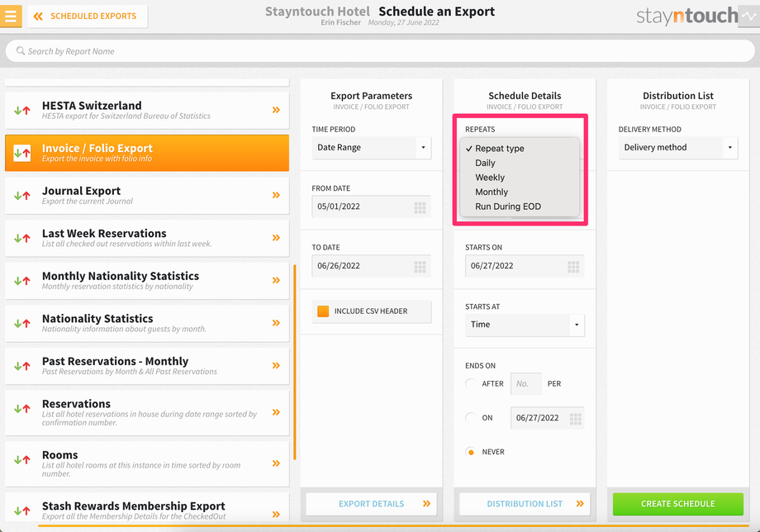Click export arrows icon for Past Reservations - Monthly
Viewport: 760px width, 532px height.
point(22,366)
